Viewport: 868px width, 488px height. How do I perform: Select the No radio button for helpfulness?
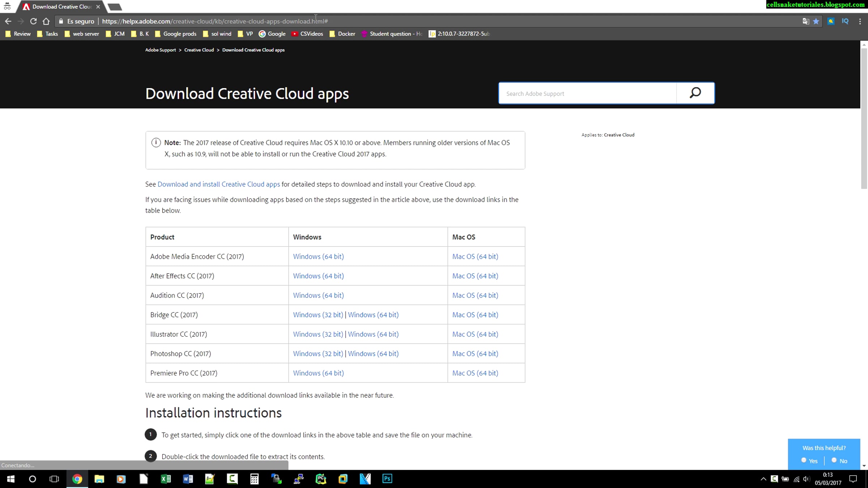[834, 460]
